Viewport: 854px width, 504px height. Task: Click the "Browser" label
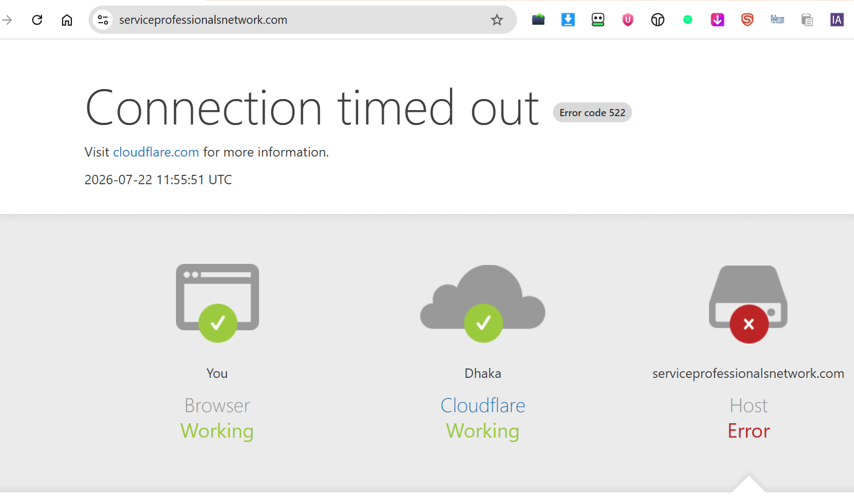coord(217,406)
